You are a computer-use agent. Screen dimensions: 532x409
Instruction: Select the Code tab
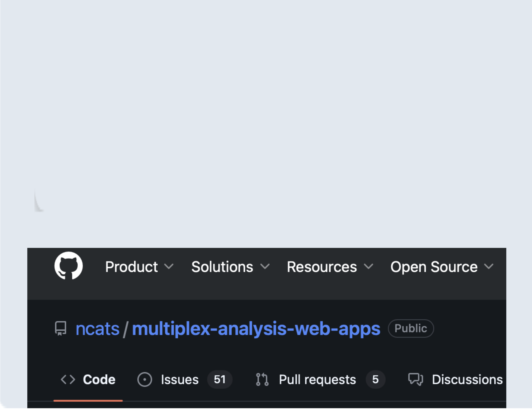point(99,379)
